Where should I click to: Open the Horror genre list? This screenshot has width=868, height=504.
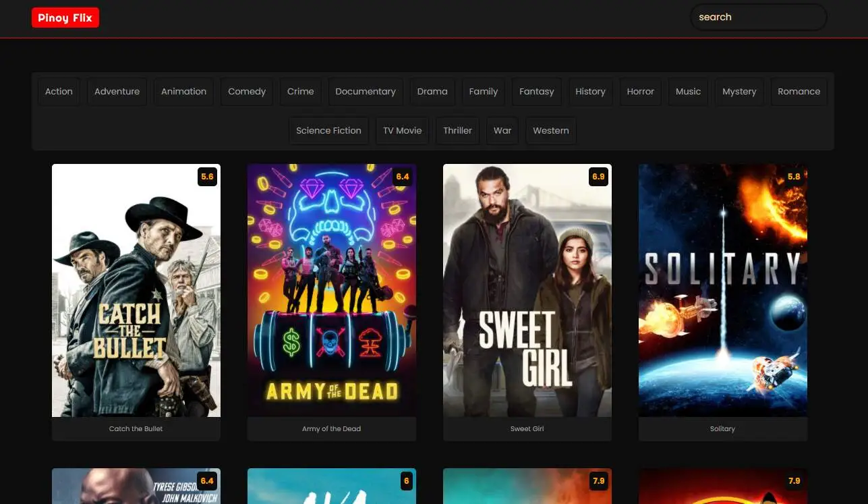click(x=640, y=92)
